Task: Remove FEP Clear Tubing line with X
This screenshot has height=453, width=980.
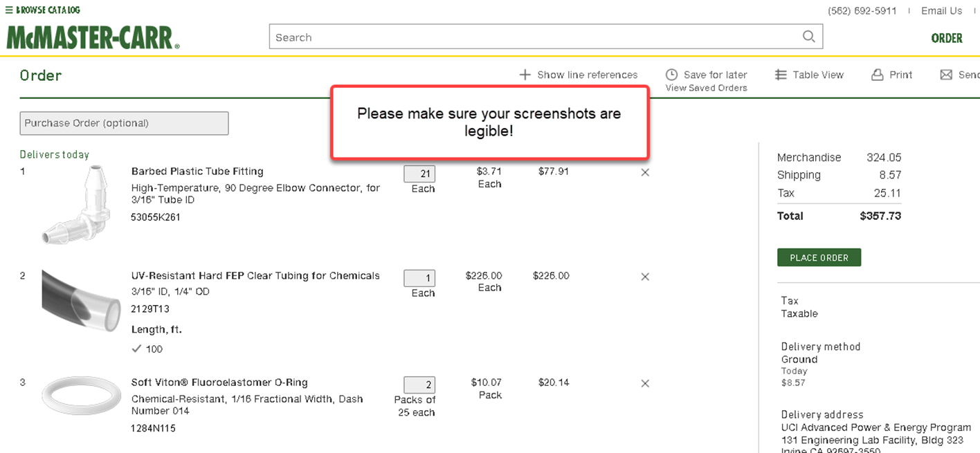Action: pyautogui.click(x=645, y=277)
